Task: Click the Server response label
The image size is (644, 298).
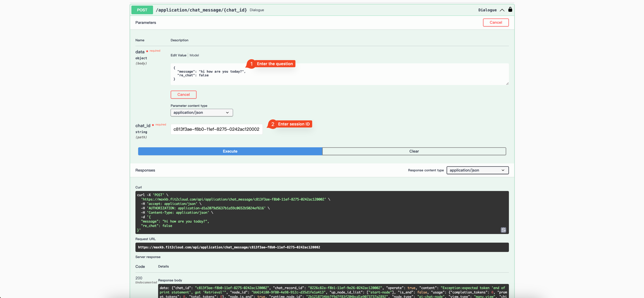Action: click(x=148, y=257)
